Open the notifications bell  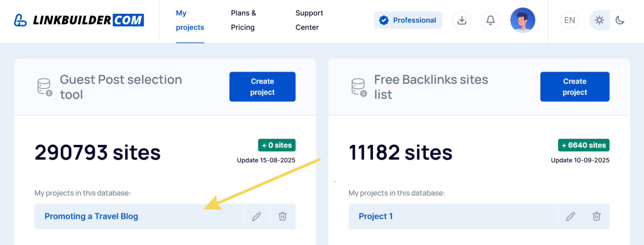point(490,20)
